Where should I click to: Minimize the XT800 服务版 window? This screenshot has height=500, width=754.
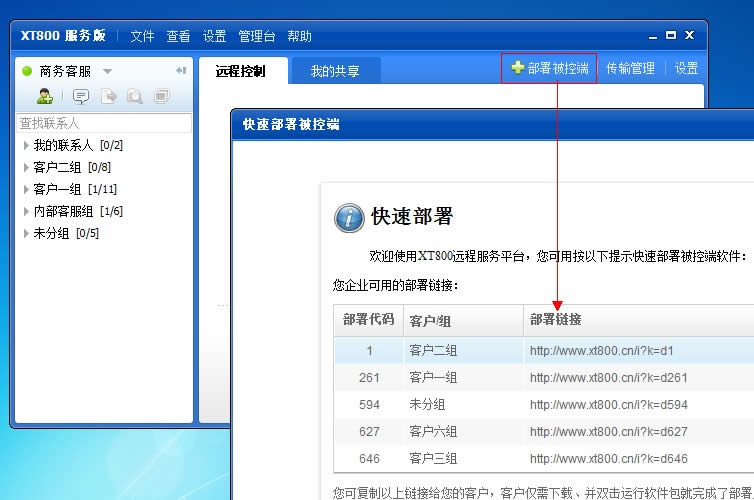coord(653,36)
